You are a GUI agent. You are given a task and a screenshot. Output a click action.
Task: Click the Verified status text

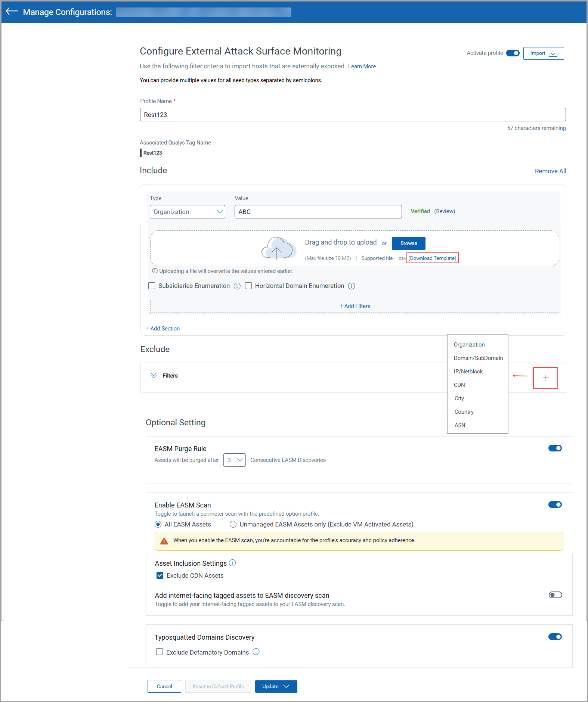(420, 211)
